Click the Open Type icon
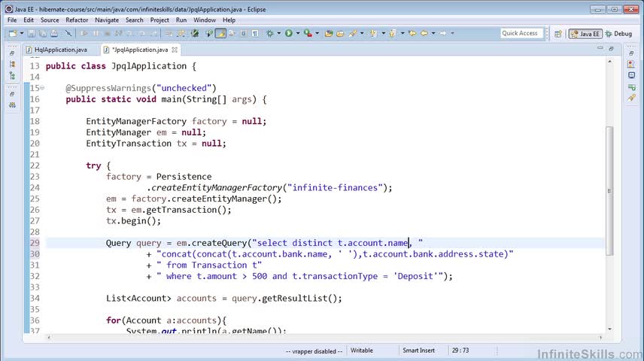Screen dimensions: 644x361 click(x=329, y=33)
